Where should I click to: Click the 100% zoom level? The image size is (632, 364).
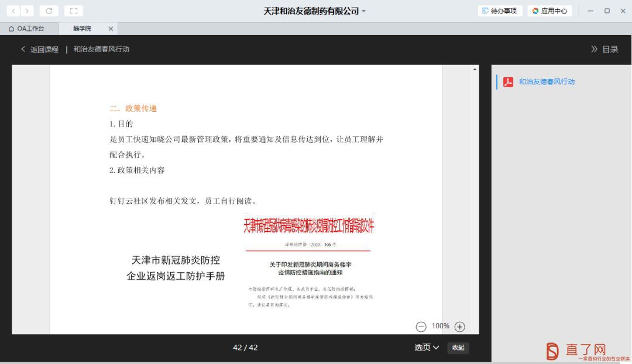[440, 326]
